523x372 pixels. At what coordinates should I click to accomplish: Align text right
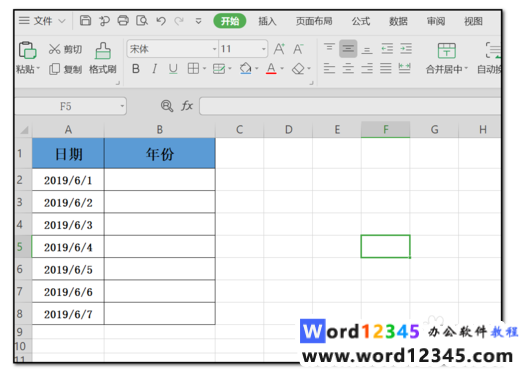tap(367, 68)
